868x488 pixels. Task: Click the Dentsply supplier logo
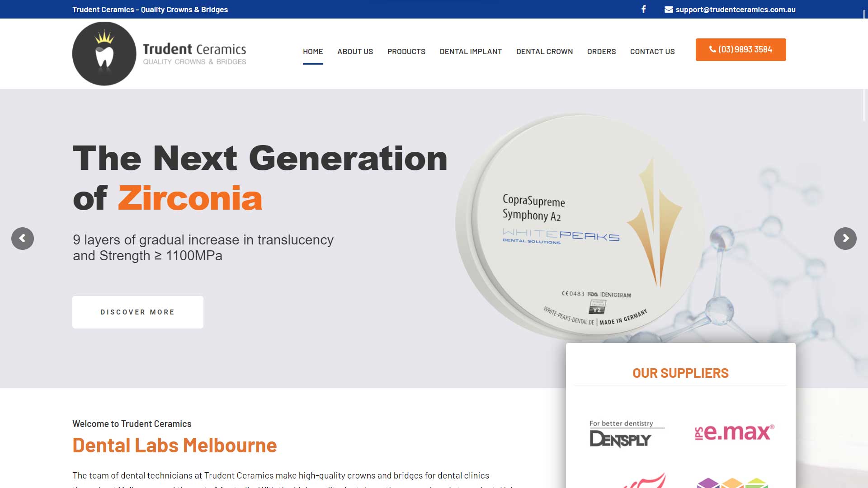627,434
